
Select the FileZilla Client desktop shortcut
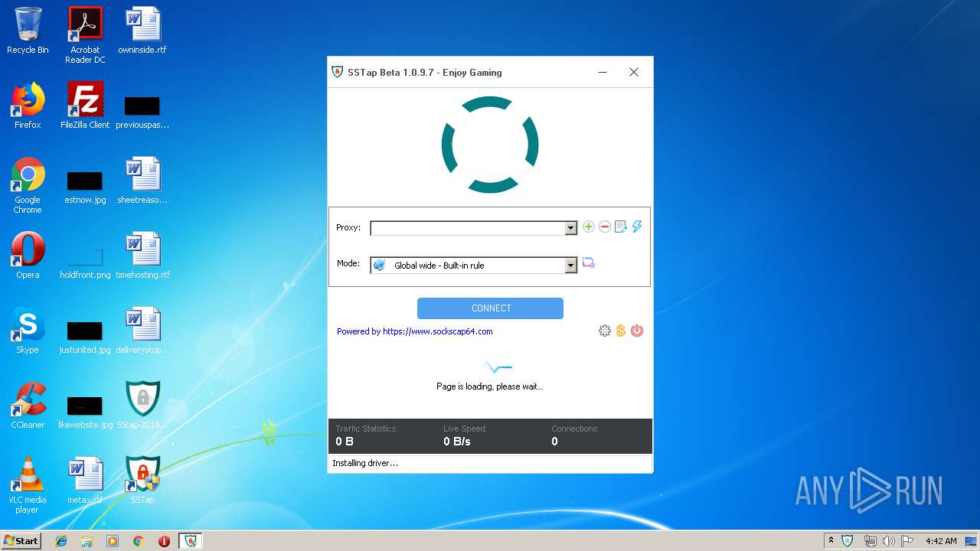[85, 106]
